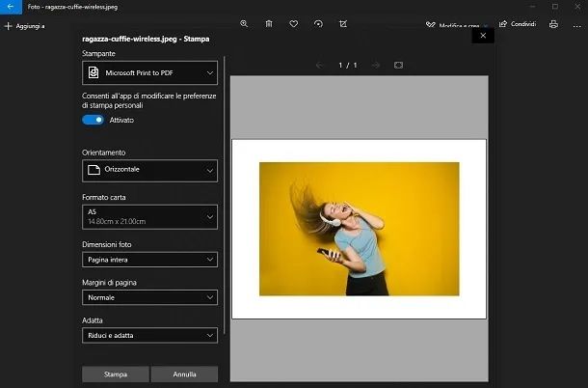Click Aggiungi a in toolbar

click(x=25, y=25)
